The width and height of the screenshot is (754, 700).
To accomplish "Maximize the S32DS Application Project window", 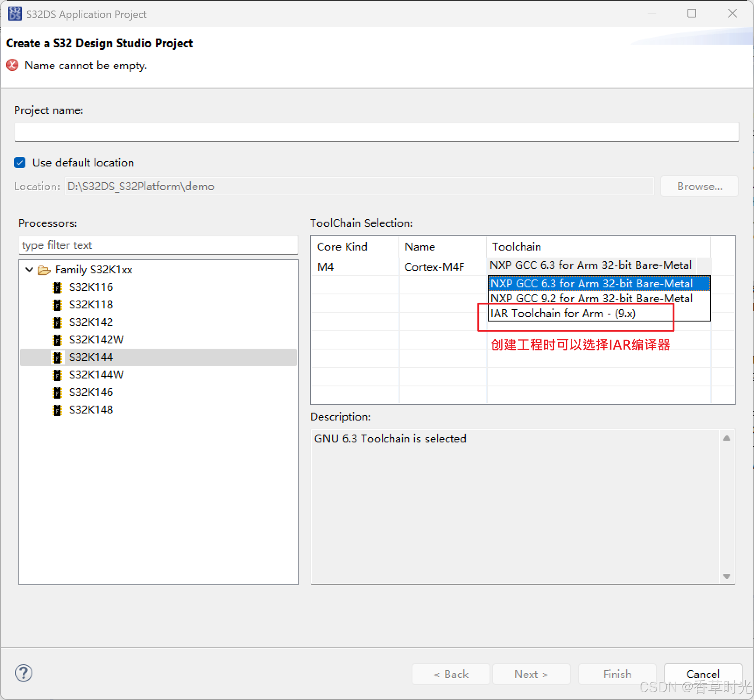I will coord(692,14).
